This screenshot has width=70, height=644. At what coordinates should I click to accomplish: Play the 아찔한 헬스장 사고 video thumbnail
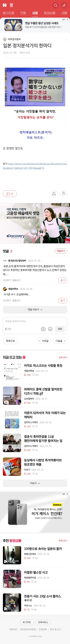(x=12, y=579)
